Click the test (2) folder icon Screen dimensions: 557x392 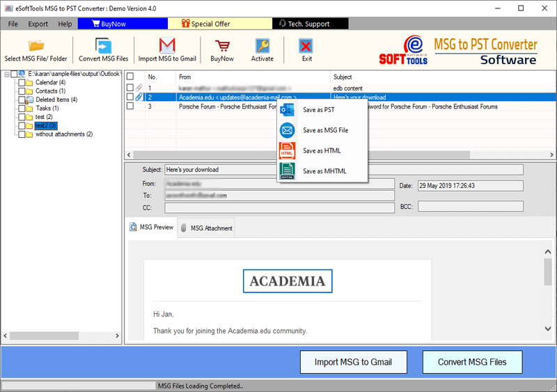[29, 117]
